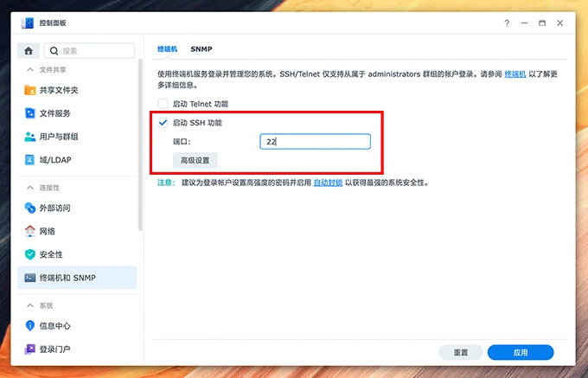Collapse File Sharing (文件共享) section
The height and width of the screenshot is (378, 588).
30,70
